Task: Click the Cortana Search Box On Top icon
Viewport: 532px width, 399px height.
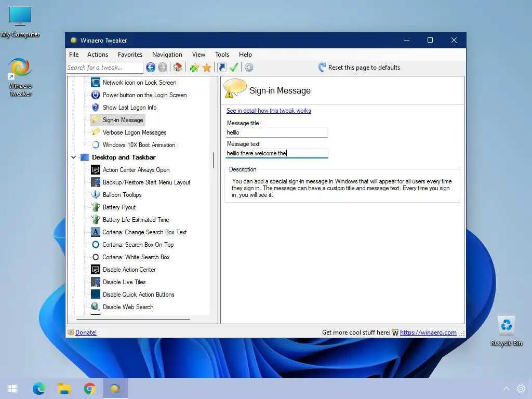Action: point(96,245)
